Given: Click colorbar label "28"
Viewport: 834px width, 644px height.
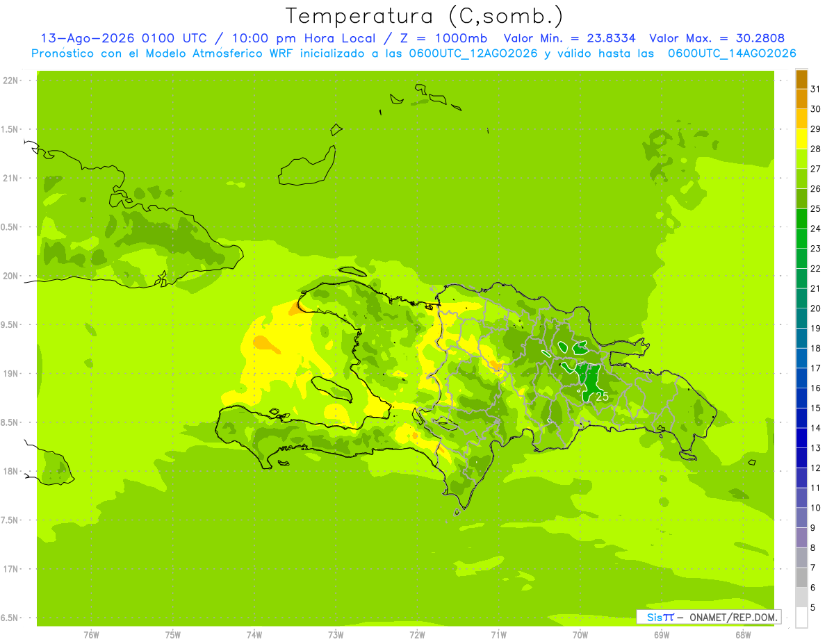Looking at the screenshot, I should 816,149.
